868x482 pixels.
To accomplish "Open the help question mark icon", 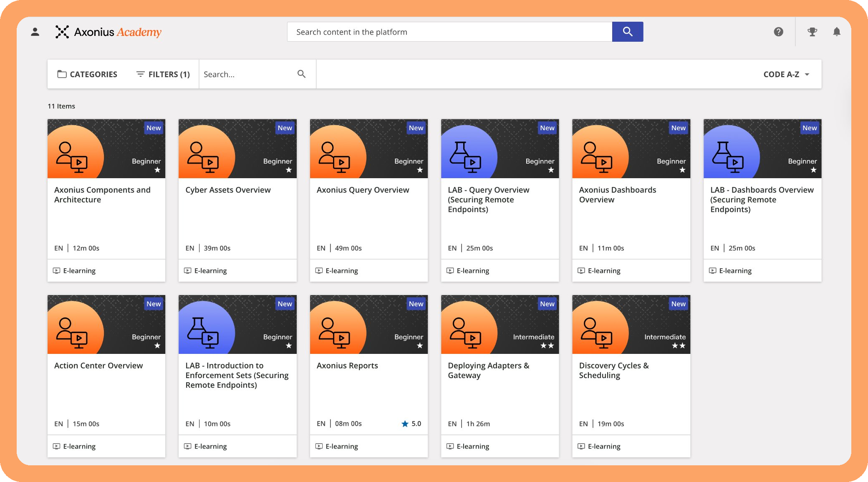I will 778,32.
